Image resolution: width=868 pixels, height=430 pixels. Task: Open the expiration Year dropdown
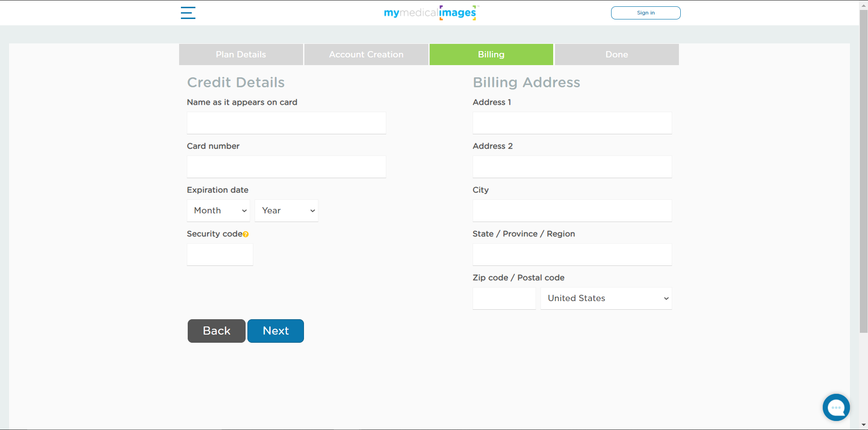click(286, 211)
